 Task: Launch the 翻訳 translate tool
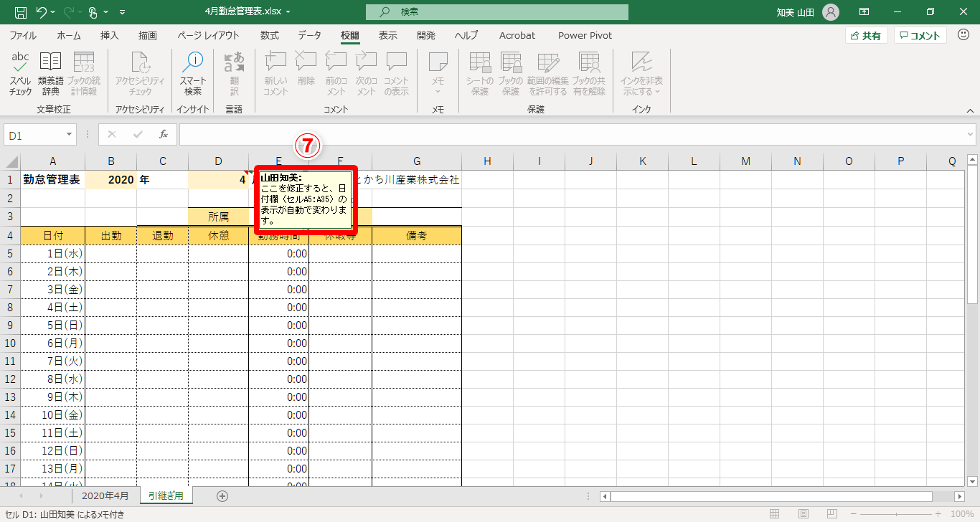point(234,75)
